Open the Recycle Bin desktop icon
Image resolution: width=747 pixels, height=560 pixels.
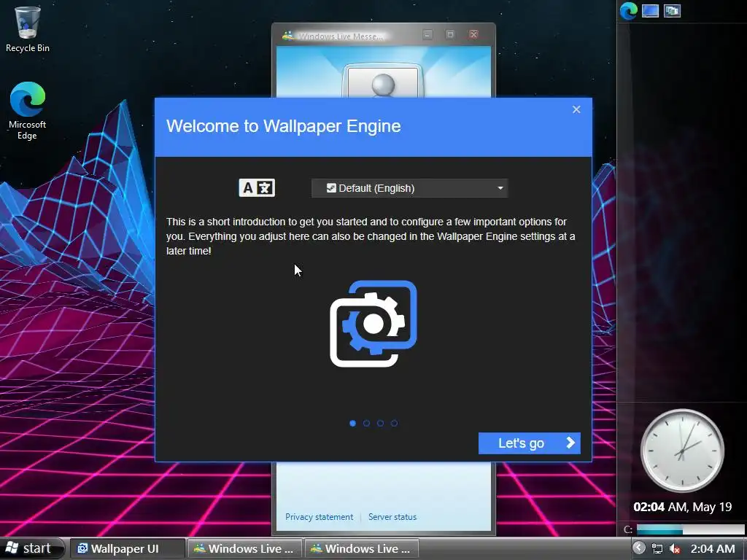pos(28,29)
